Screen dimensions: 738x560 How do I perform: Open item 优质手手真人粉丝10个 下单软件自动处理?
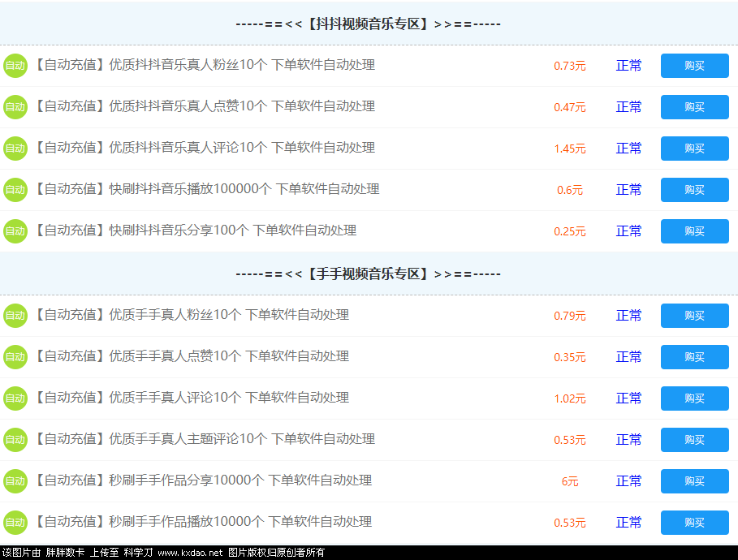tap(192, 315)
